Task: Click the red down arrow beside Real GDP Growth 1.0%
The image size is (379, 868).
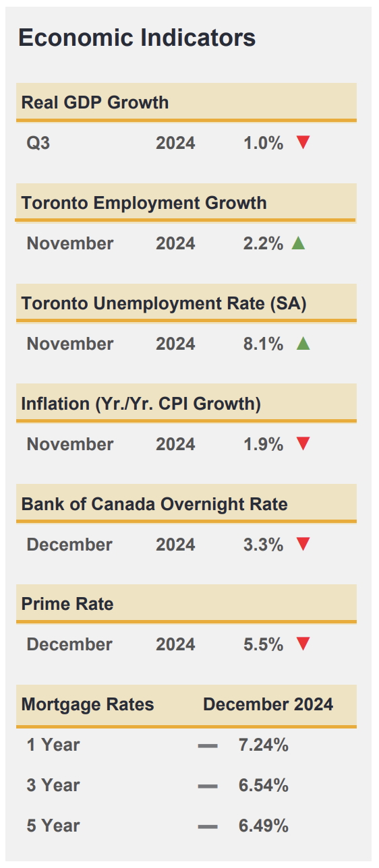Action: pos(303,142)
